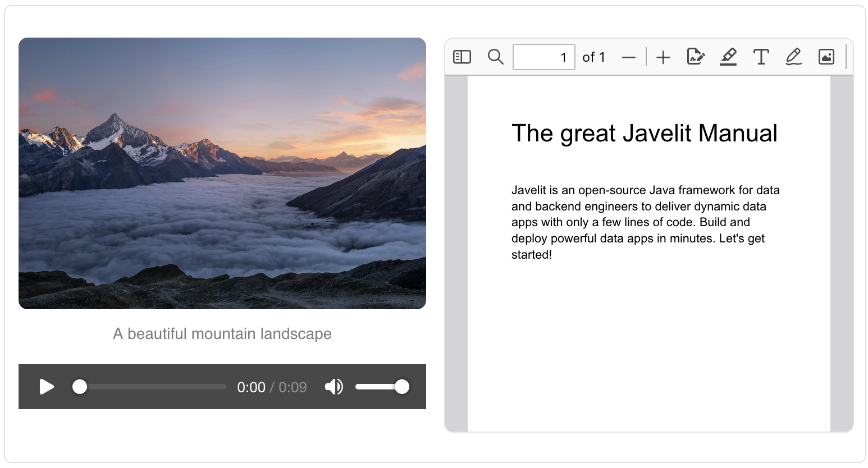Click the 'A beautiful mountain landscape' caption

222,334
